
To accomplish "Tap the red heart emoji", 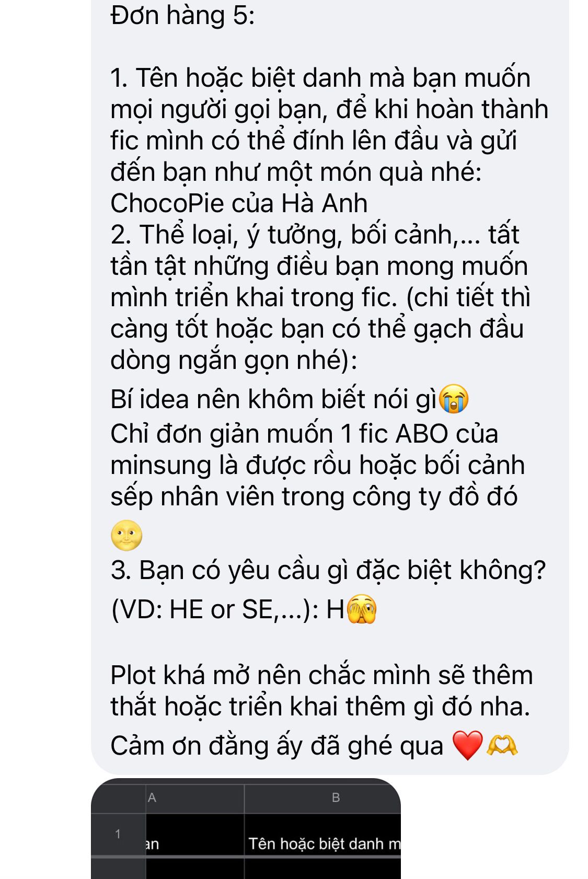I will (x=467, y=745).
